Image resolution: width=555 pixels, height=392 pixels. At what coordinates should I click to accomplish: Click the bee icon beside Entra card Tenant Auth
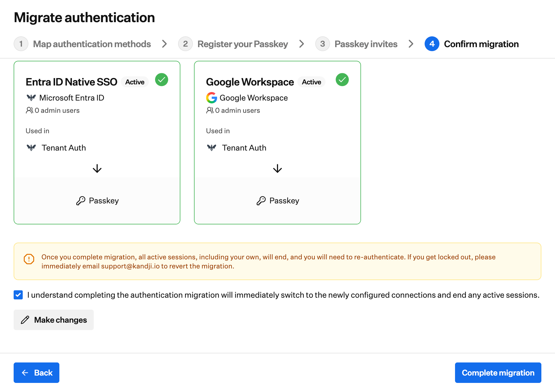(31, 147)
